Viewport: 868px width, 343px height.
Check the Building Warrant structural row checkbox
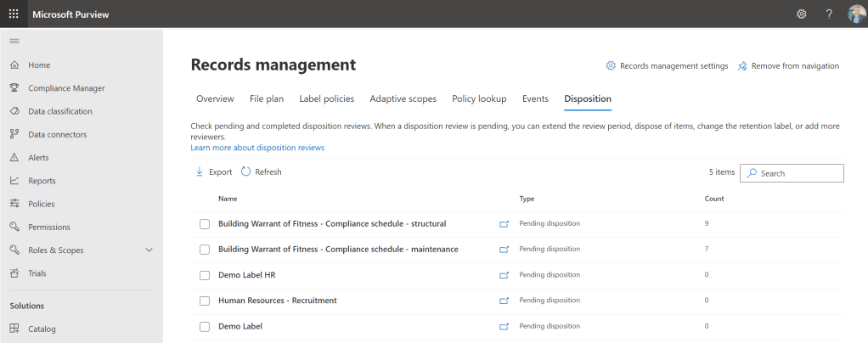click(x=204, y=224)
